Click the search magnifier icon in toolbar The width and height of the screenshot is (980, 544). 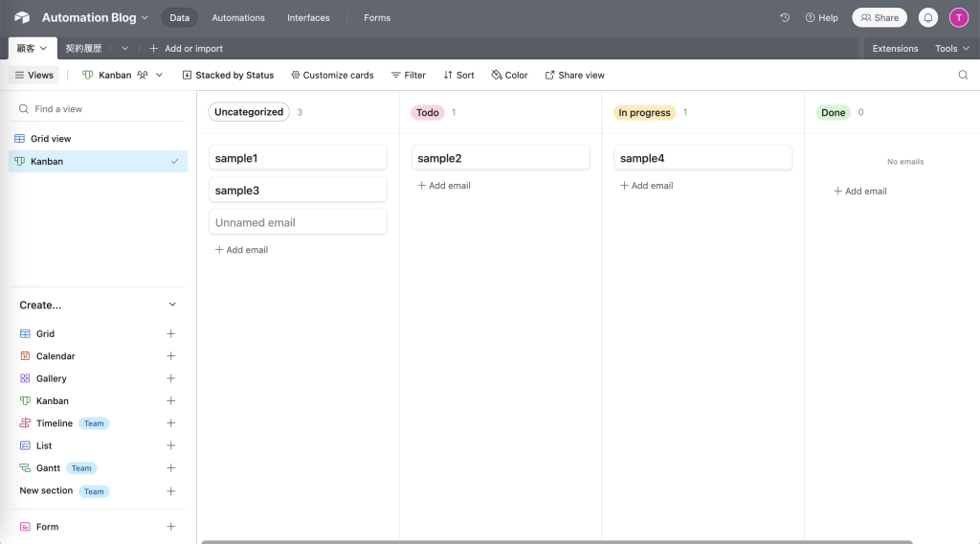[x=963, y=75]
